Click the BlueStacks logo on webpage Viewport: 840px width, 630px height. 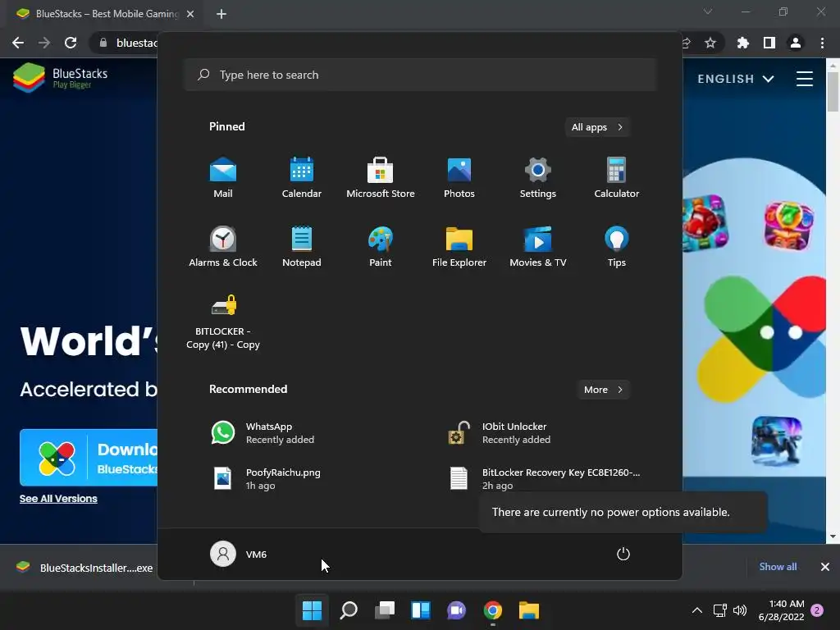coord(60,78)
